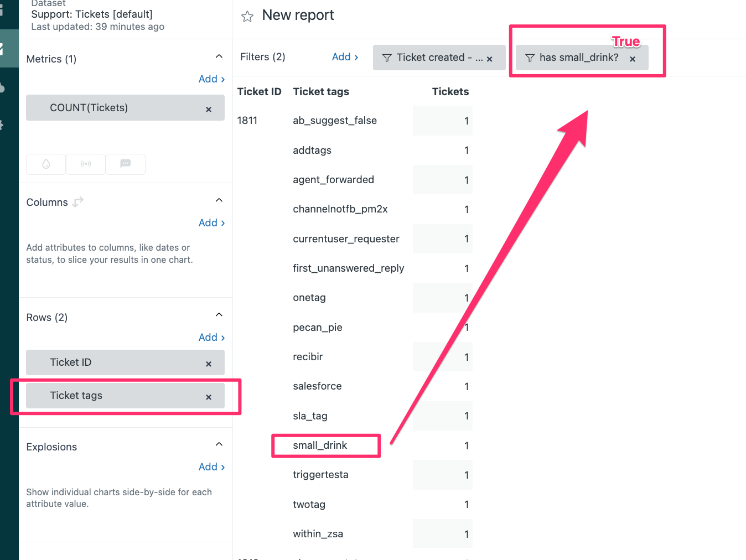This screenshot has height=560, width=746.
Task: Click the Ticket tags column header
Action: 321,92
